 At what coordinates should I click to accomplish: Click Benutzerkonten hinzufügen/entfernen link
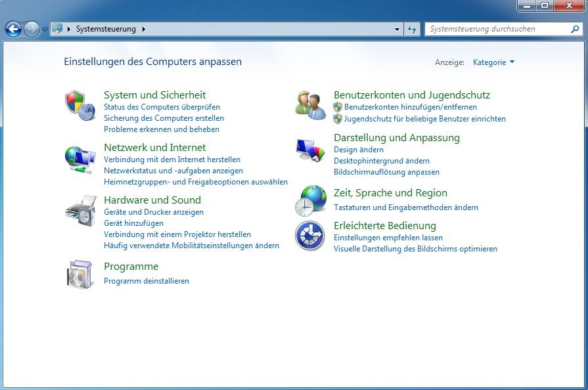coord(410,107)
